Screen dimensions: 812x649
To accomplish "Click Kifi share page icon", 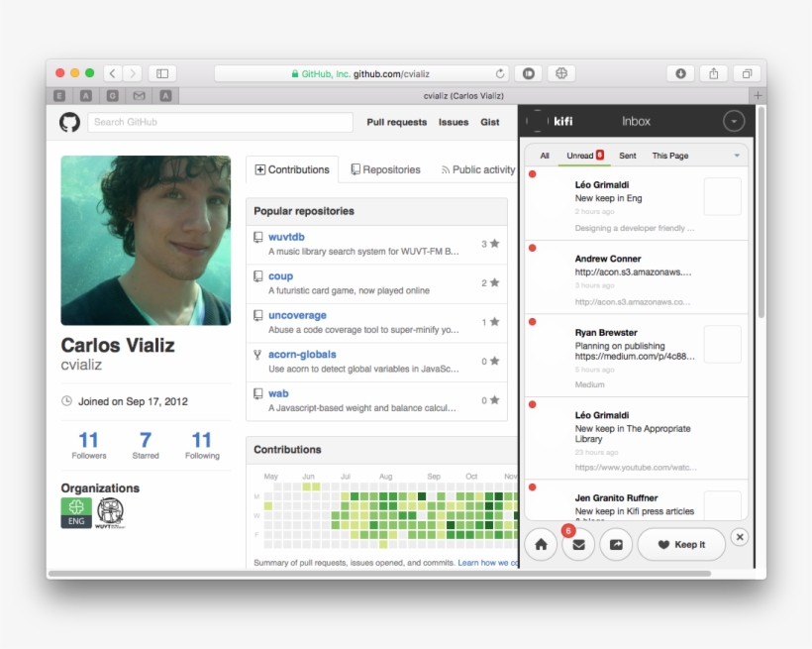I will 616,544.
